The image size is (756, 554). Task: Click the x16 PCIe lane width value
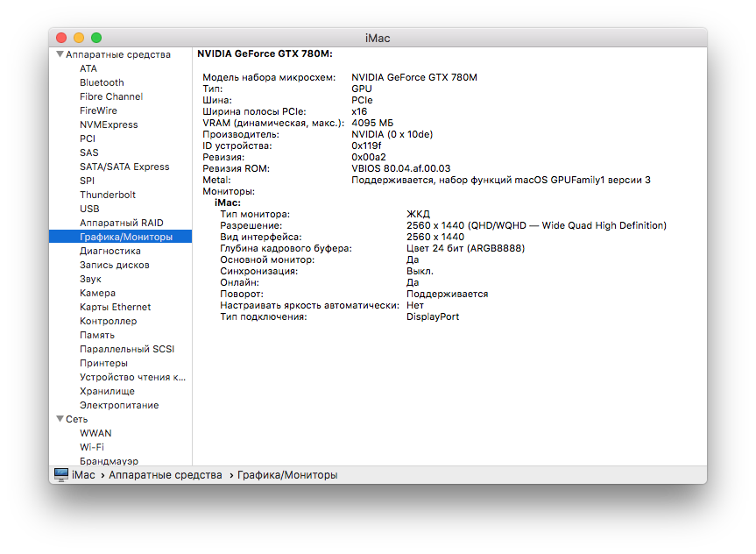click(x=359, y=111)
